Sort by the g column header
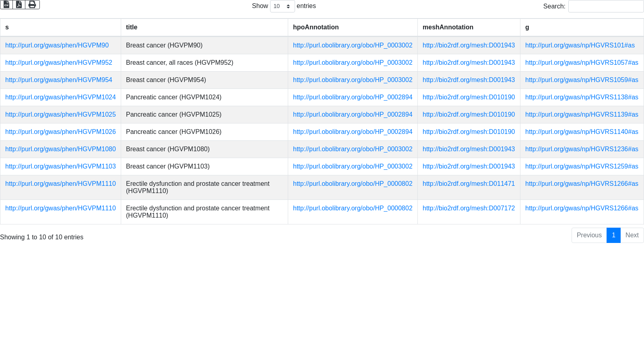Image resolution: width=644 pixels, height=362 pixels. tap(527, 27)
